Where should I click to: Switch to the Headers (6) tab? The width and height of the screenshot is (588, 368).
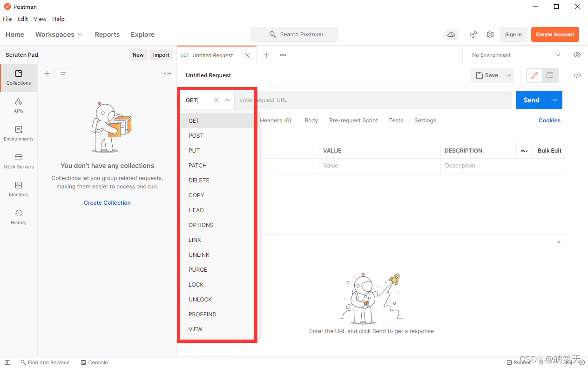(276, 120)
